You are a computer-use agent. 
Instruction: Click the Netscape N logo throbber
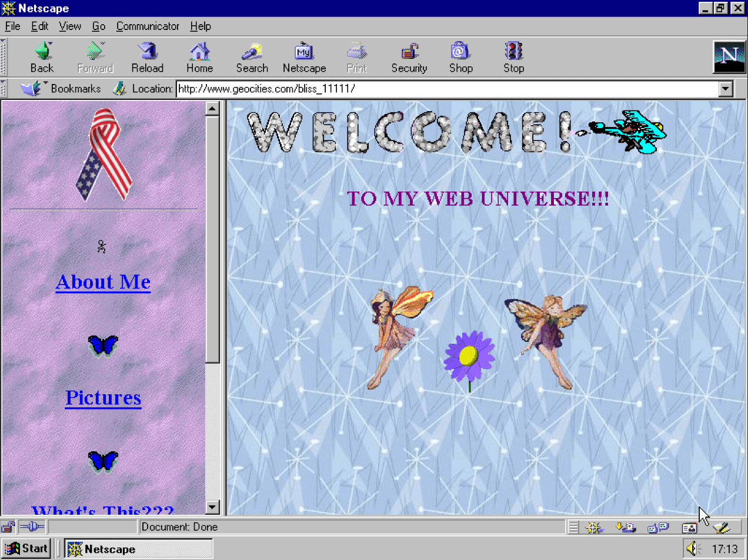tap(729, 57)
